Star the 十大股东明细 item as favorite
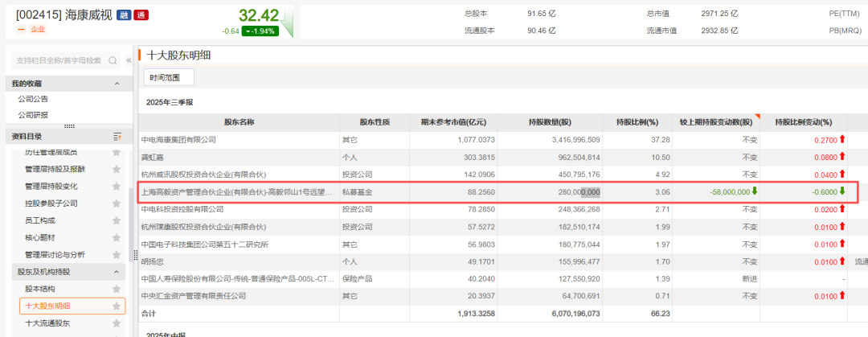 coord(117,306)
